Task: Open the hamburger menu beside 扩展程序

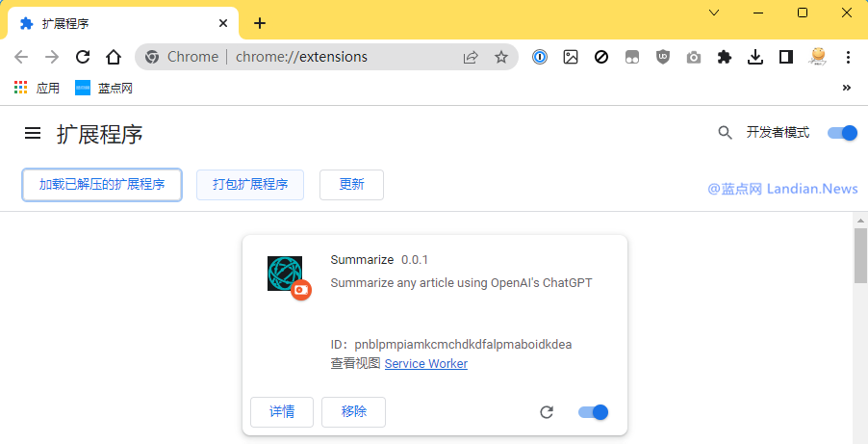Action: [x=33, y=134]
